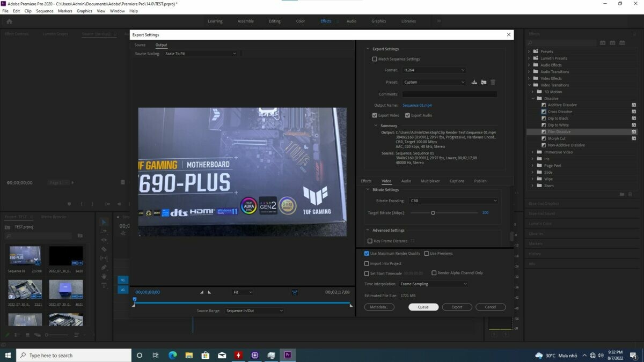Viewport: 644px width, 362px height.
Task: Click the Sequence 01.mp4 output name link
Action: pyautogui.click(x=417, y=105)
